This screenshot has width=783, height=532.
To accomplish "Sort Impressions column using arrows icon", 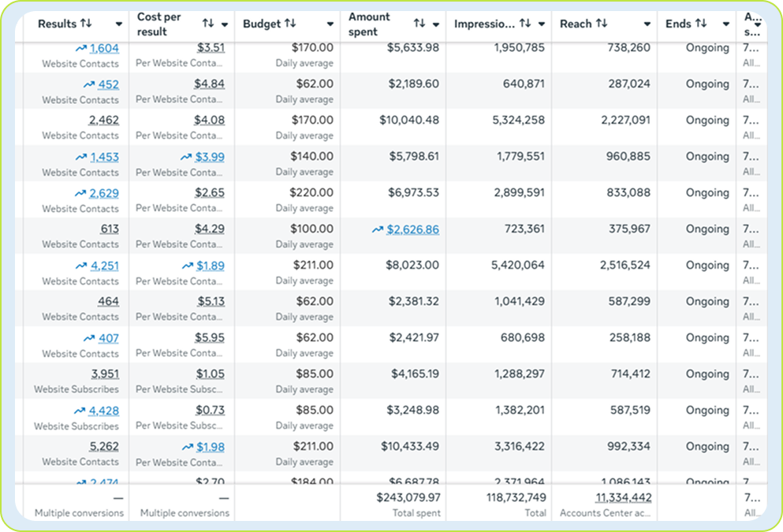I will (x=525, y=24).
